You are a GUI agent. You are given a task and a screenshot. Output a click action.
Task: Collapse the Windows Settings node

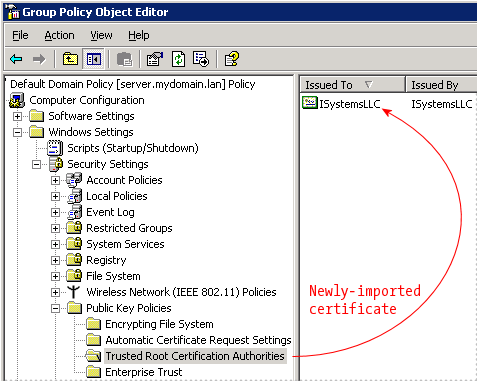click(17, 132)
